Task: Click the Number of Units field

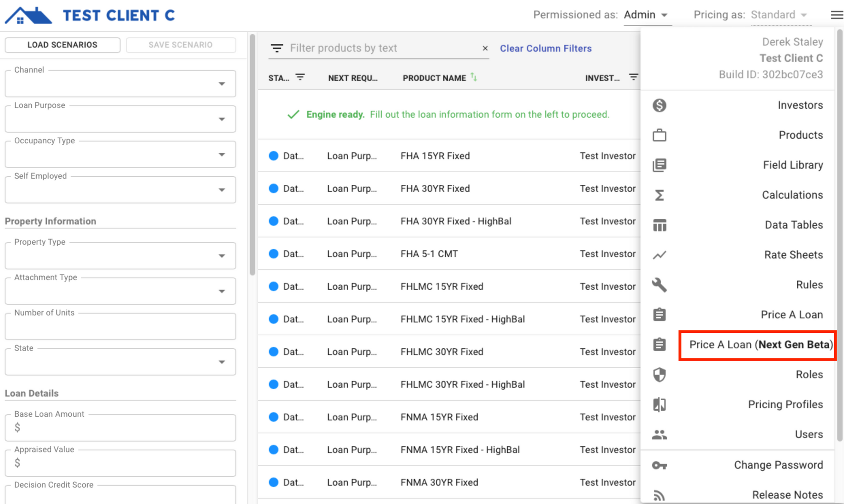Action: [120, 326]
